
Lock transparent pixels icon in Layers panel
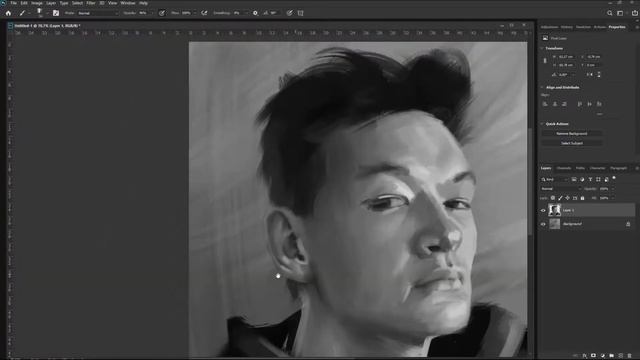[553, 198]
